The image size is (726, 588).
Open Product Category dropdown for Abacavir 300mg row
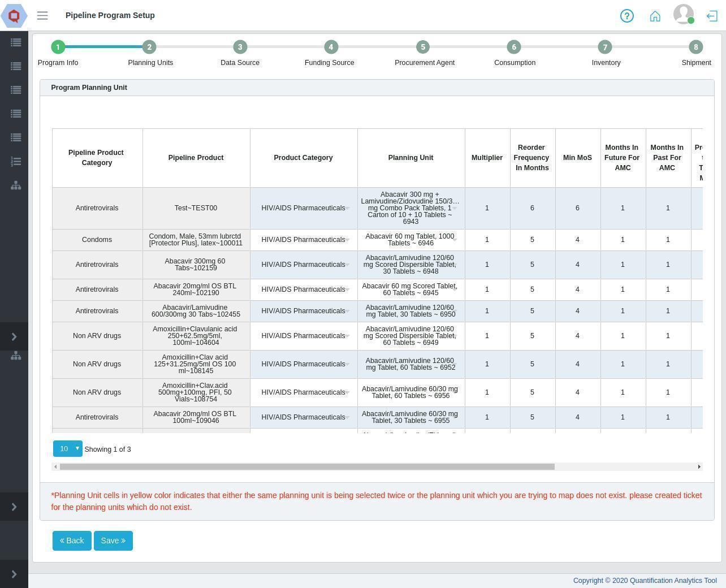304,265
